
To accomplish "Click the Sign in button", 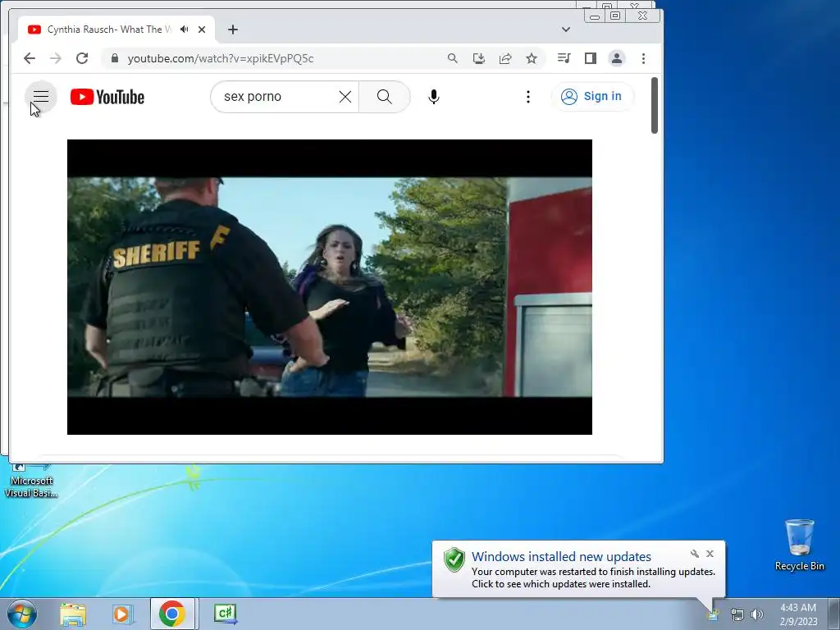I will pyautogui.click(x=592, y=97).
